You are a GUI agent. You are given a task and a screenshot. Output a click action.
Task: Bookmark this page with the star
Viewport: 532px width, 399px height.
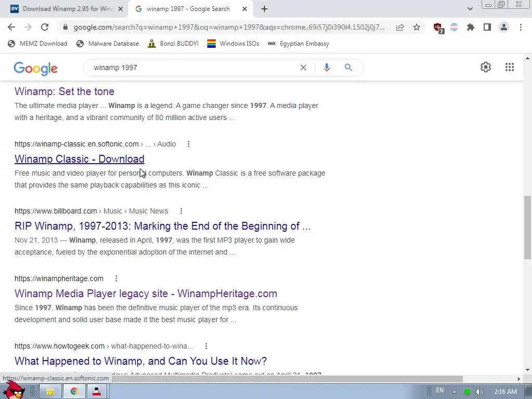point(417,27)
